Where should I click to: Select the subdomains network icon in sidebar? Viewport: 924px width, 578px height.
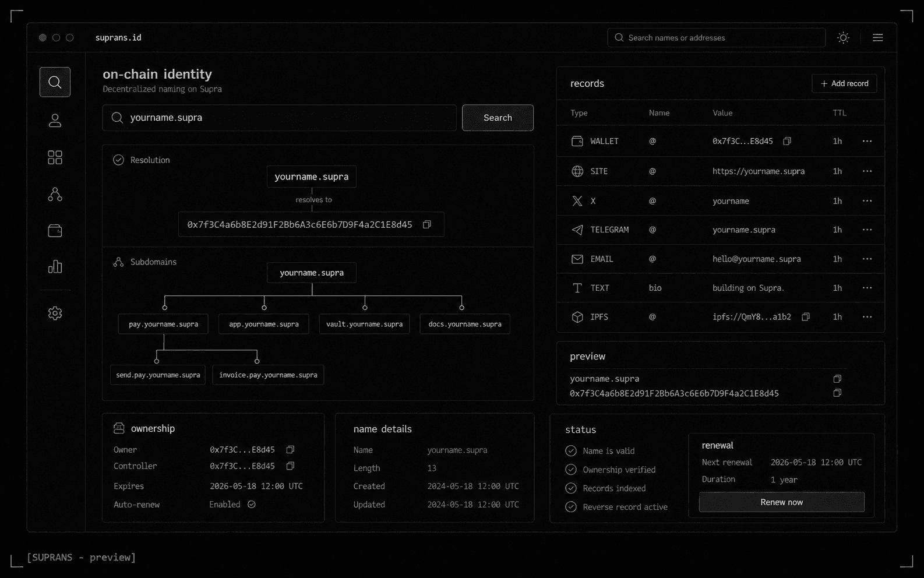pos(55,194)
